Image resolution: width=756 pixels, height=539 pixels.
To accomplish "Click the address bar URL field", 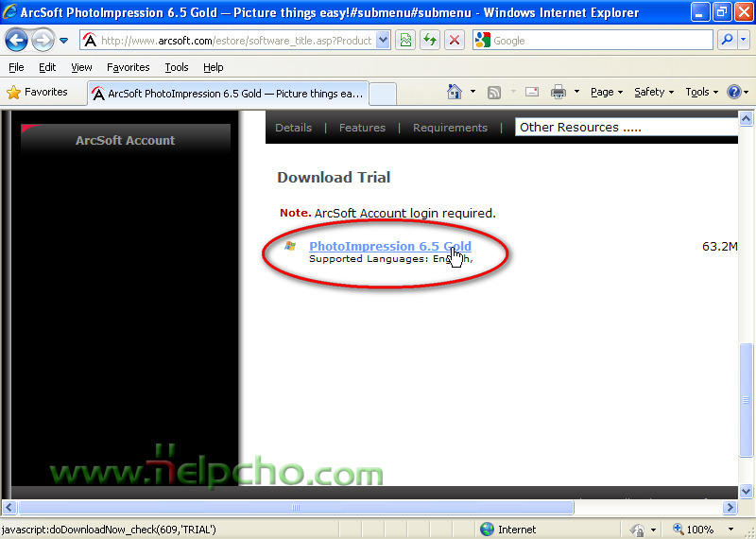I will [235, 41].
